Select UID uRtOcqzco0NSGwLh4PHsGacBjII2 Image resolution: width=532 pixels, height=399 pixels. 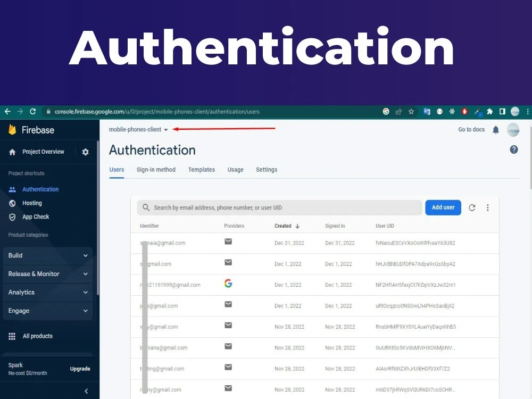coord(415,306)
